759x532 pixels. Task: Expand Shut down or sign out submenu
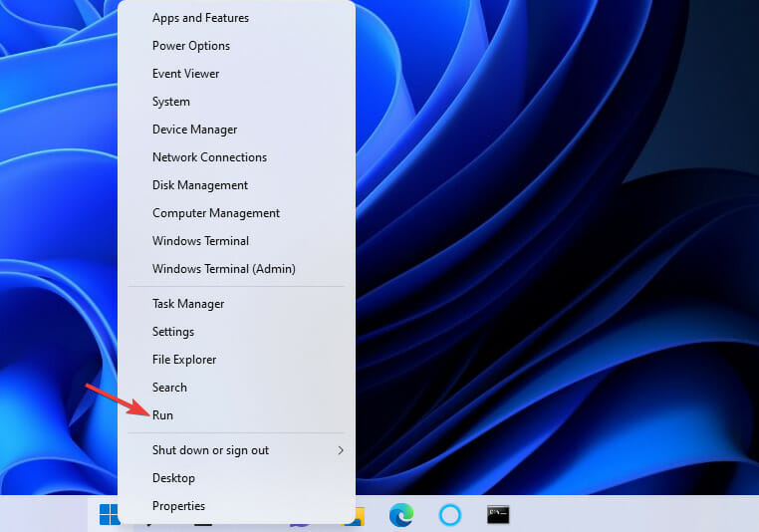[x=236, y=450]
